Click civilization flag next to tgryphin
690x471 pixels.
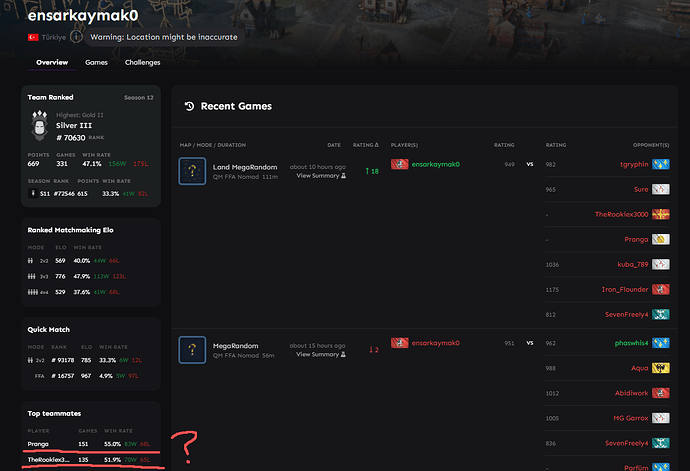[x=660, y=164]
